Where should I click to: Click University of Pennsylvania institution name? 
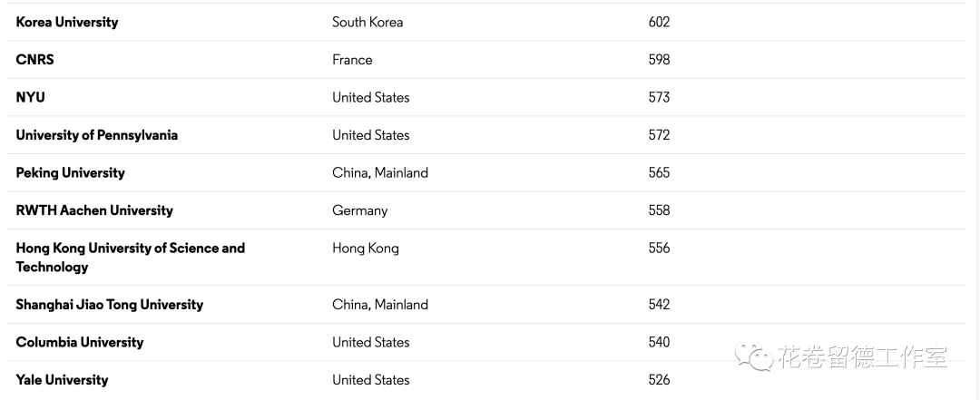pos(97,135)
